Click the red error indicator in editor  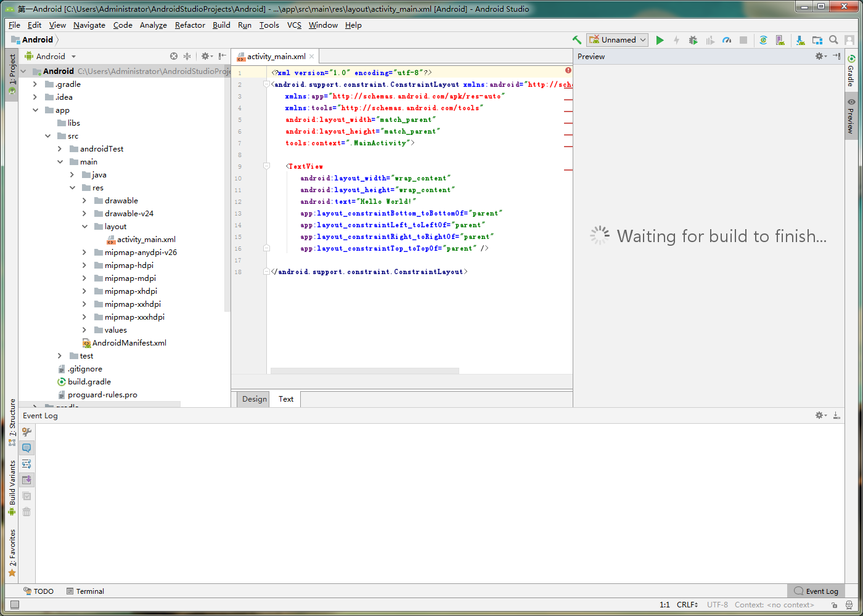pos(568,70)
